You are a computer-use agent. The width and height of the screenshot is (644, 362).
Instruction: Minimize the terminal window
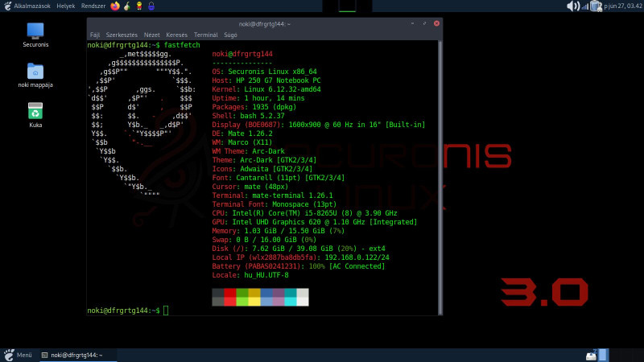[412, 23]
